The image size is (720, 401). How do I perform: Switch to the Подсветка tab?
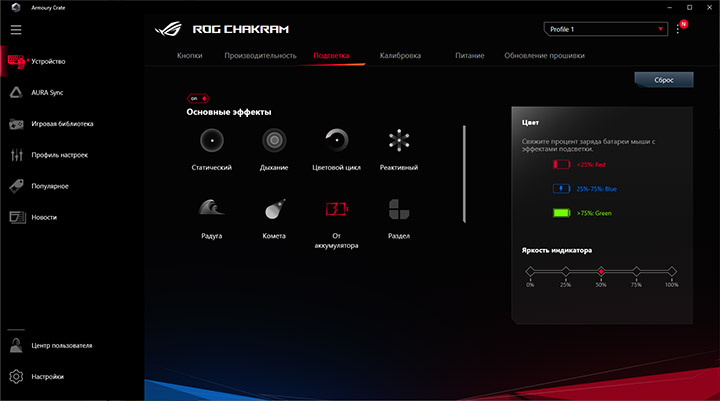click(x=331, y=56)
